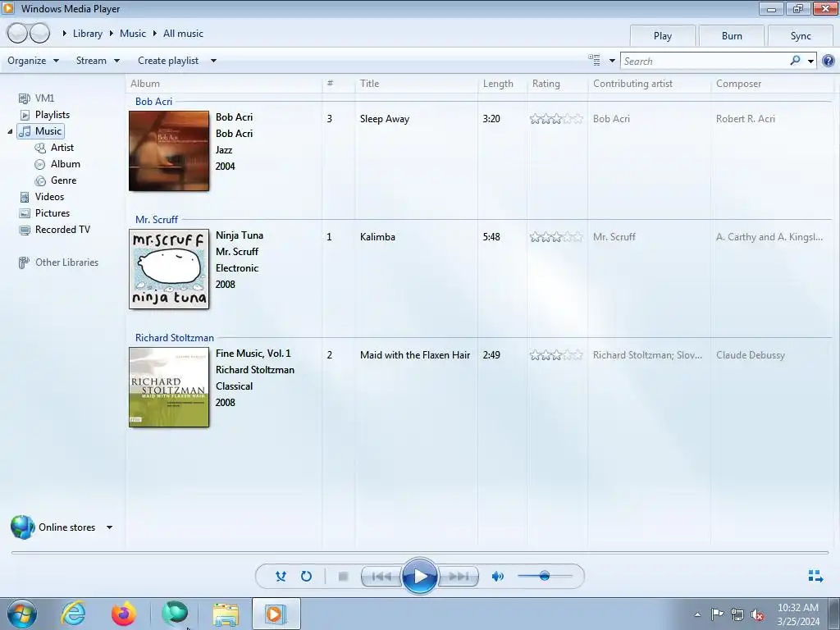Skip to next track
Viewport: 840px width, 630px height.
tap(459, 577)
